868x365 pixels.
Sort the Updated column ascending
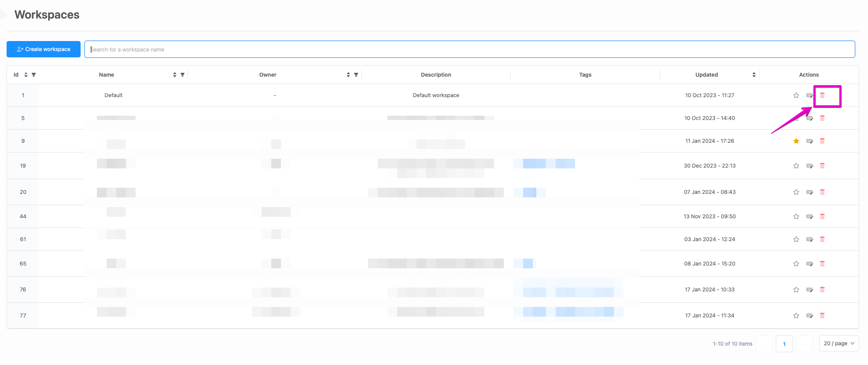pos(754,72)
